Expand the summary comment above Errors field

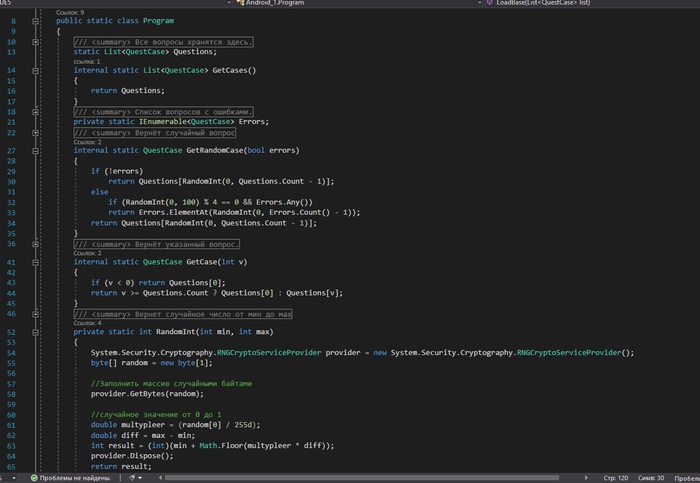[x=37, y=111]
